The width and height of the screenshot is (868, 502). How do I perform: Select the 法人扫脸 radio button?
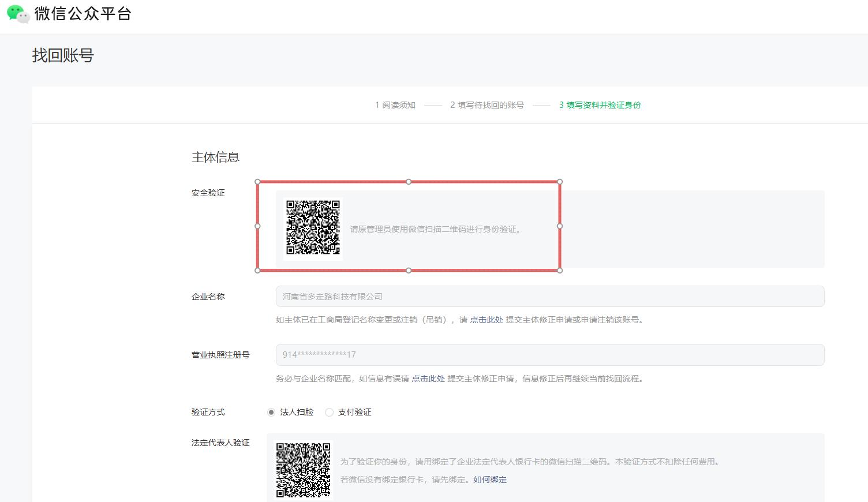tap(271, 412)
